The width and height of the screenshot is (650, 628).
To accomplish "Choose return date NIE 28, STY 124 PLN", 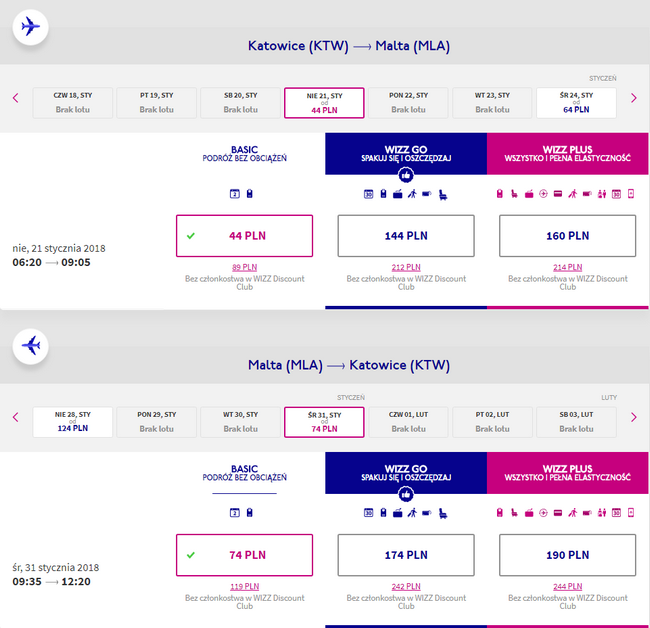I will point(73,422).
